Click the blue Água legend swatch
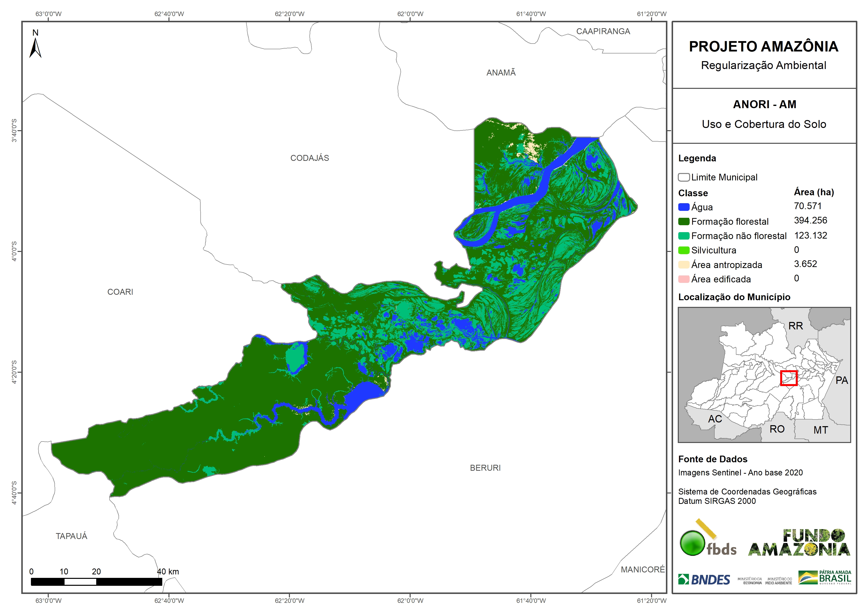Image resolution: width=868 pixels, height=614 pixels. pyautogui.click(x=683, y=207)
